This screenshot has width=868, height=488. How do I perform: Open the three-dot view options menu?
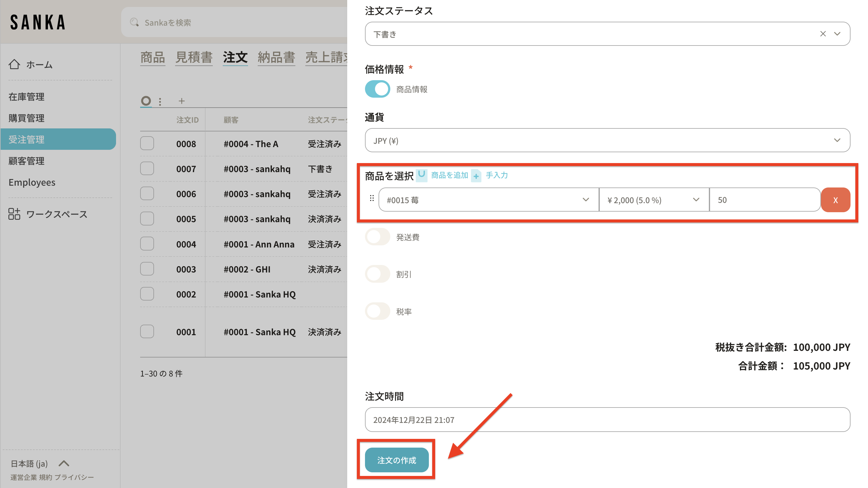tap(160, 102)
